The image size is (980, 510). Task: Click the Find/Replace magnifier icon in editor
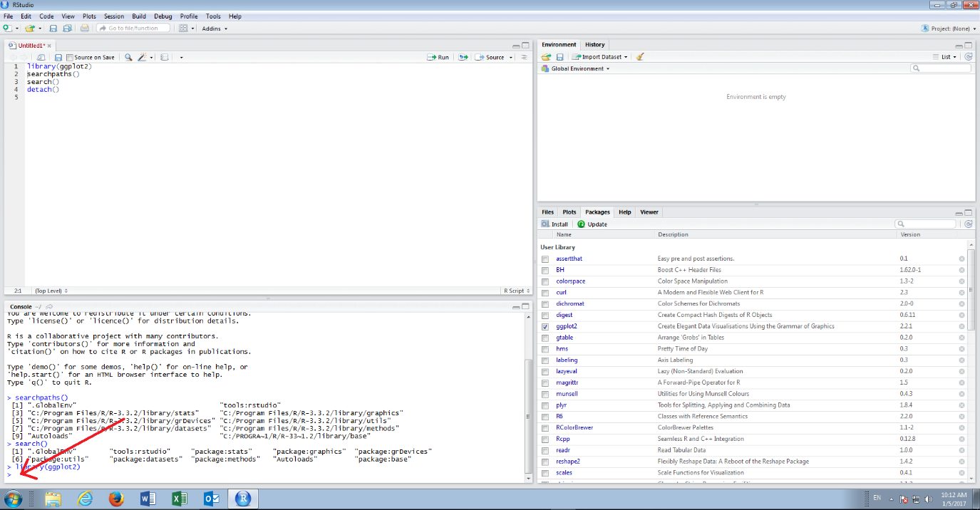click(x=128, y=58)
